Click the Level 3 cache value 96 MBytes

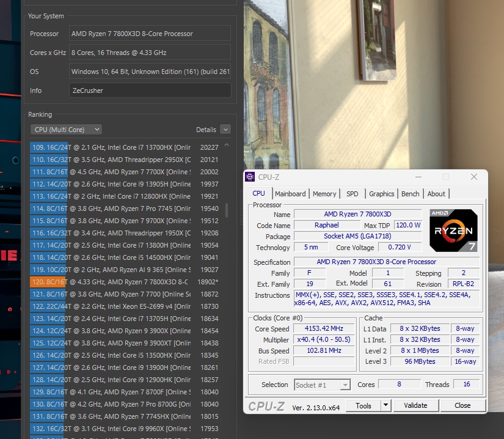(420, 361)
